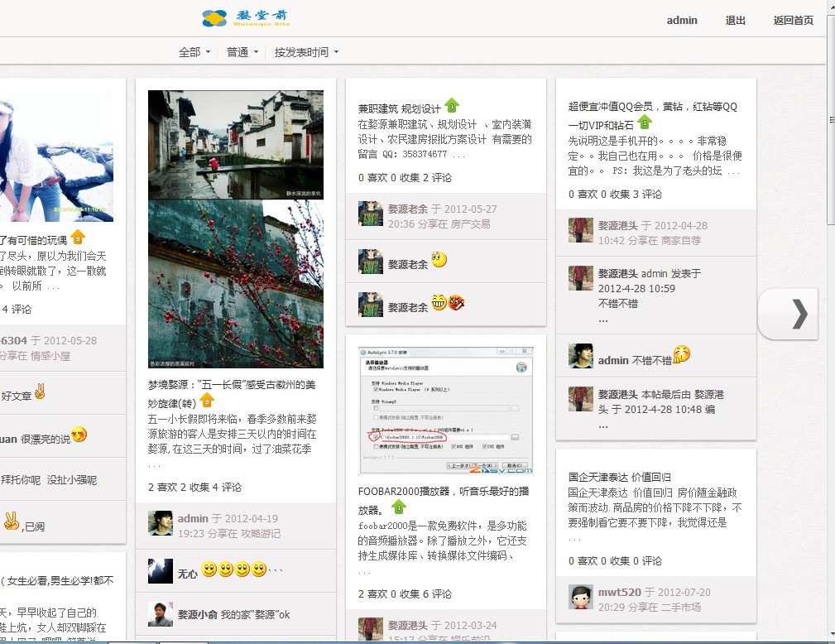Click embarrassed emoji after admin 不错不错
The image size is (835, 644).
point(682,353)
